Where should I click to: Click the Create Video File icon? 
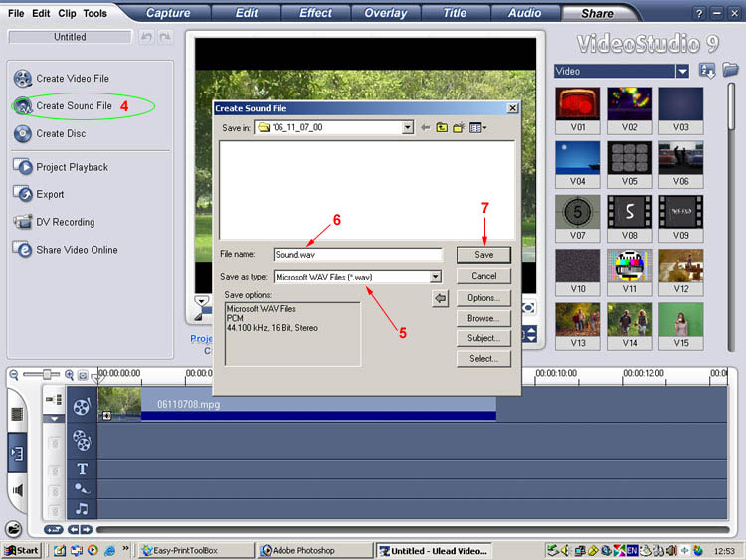coord(22,78)
